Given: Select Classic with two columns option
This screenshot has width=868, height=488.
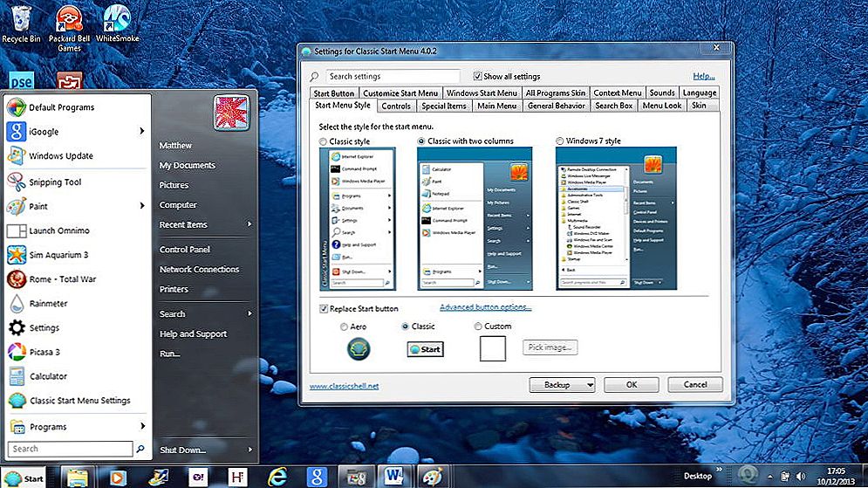Looking at the screenshot, I should 421,141.
